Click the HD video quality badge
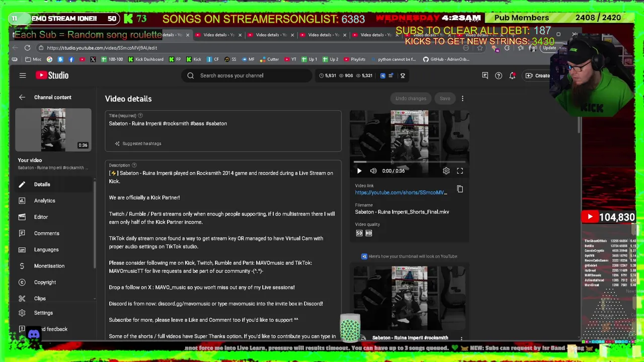The image size is (644, 362). [369, 233]
